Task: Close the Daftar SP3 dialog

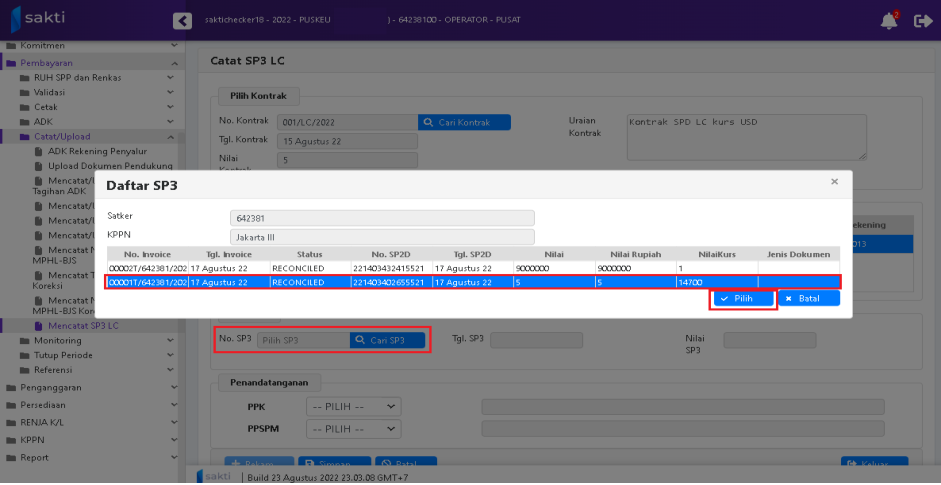Action: coord(834,182)
